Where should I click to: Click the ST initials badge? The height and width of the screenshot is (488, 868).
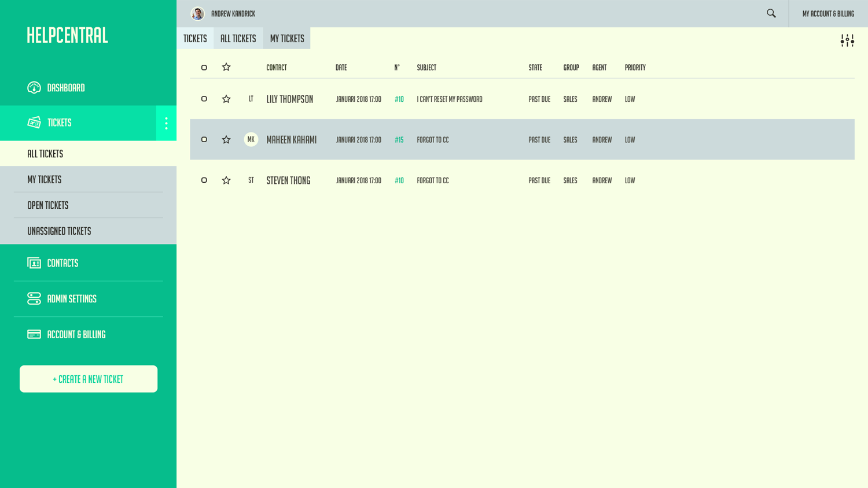pyautogui.click(x=251, y=180)
